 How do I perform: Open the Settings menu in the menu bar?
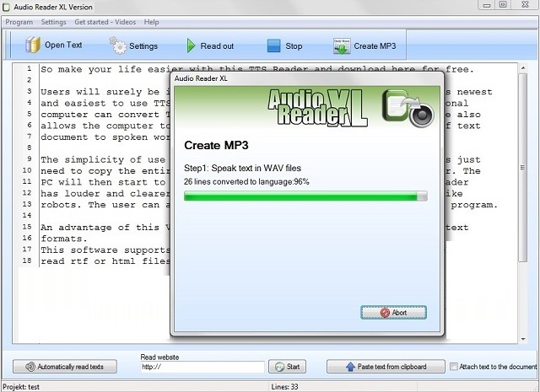click(53, 22)
